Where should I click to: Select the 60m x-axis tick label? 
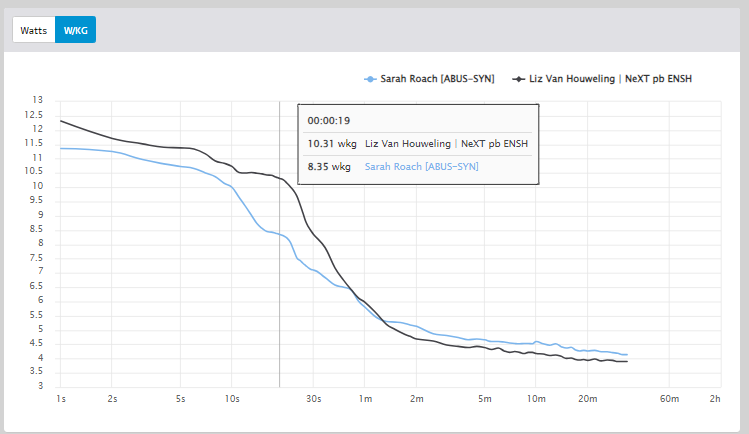[x=670, y=399]
